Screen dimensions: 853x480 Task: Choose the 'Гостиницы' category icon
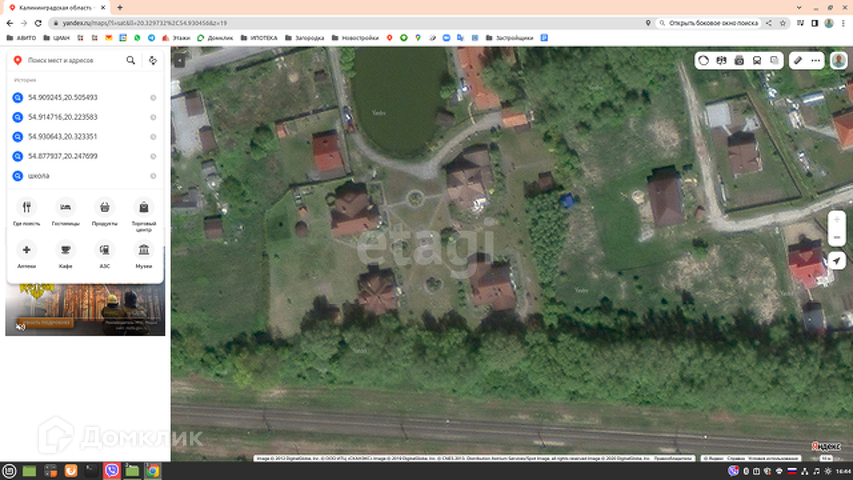pyautogui.click(x=65, y=212)
